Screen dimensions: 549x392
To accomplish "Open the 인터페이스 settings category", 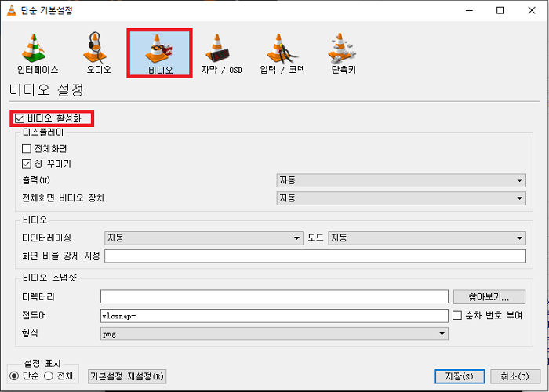I will pyautogui.click(x=38, y=53).
